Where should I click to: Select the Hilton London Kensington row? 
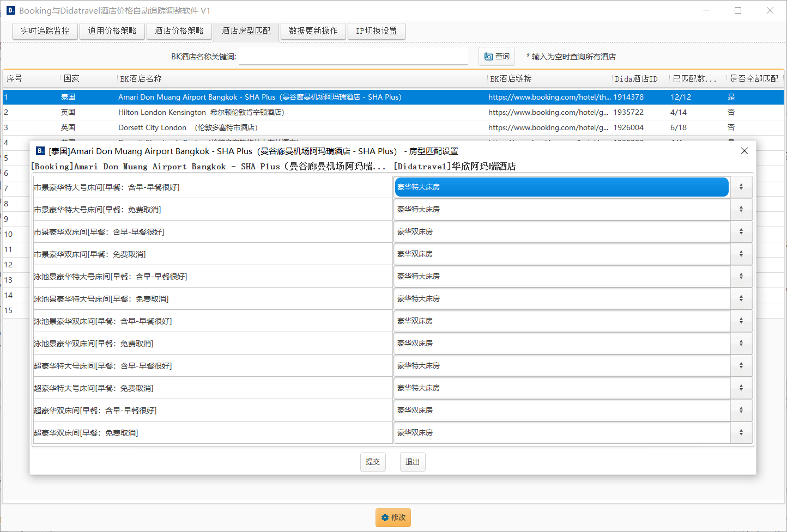[x=393, y=112]
